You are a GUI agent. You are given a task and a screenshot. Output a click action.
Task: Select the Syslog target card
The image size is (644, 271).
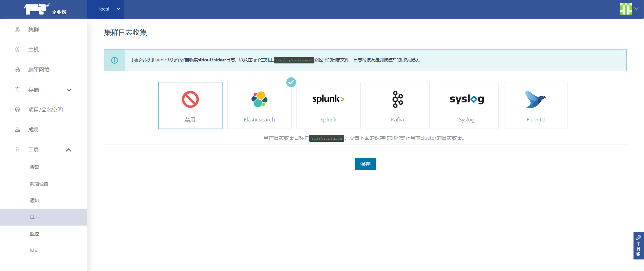point(467,105)
